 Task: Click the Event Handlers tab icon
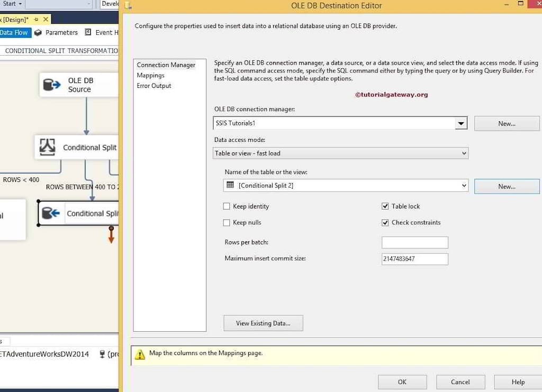88,33
